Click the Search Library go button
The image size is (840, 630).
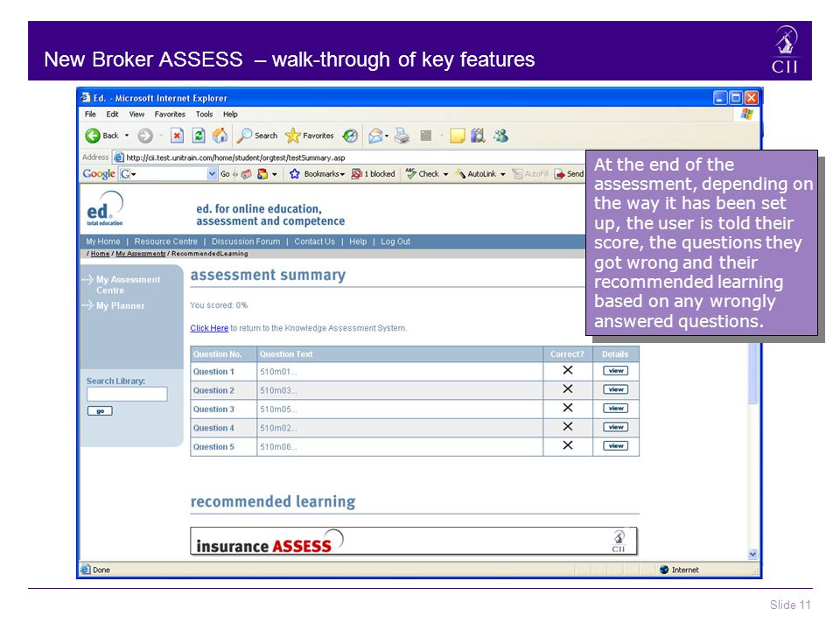click(x=100, y=411)
